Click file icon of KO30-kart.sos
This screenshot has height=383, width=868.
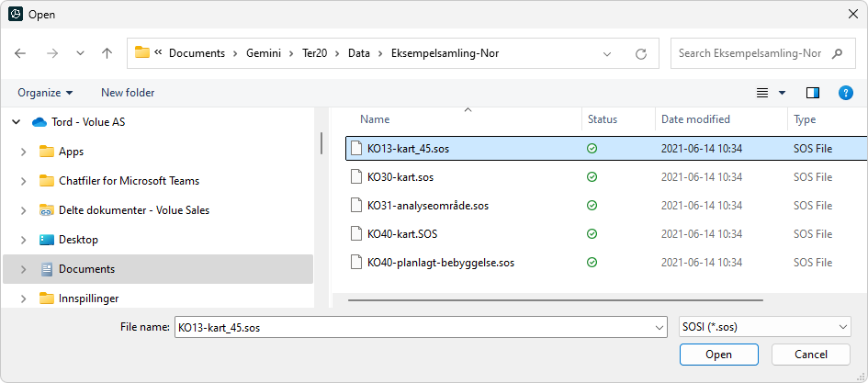pyautogui.click(x=357, y=177)
